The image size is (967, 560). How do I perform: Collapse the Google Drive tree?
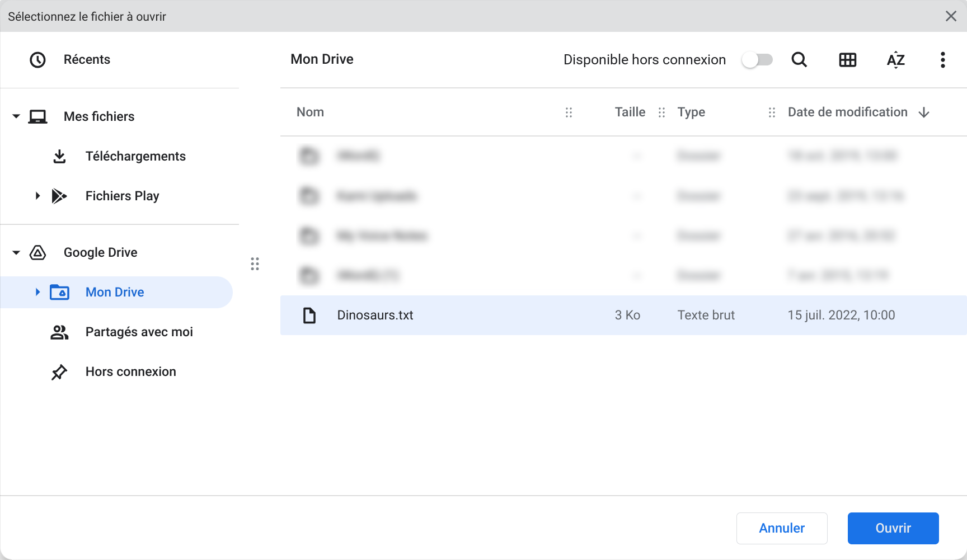(x=16, y=252)
